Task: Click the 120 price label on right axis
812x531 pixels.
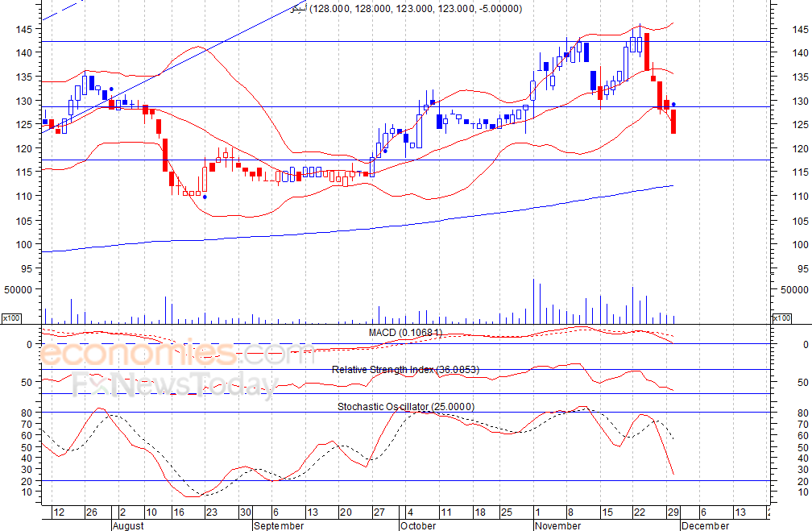Action: click(800, 149)
